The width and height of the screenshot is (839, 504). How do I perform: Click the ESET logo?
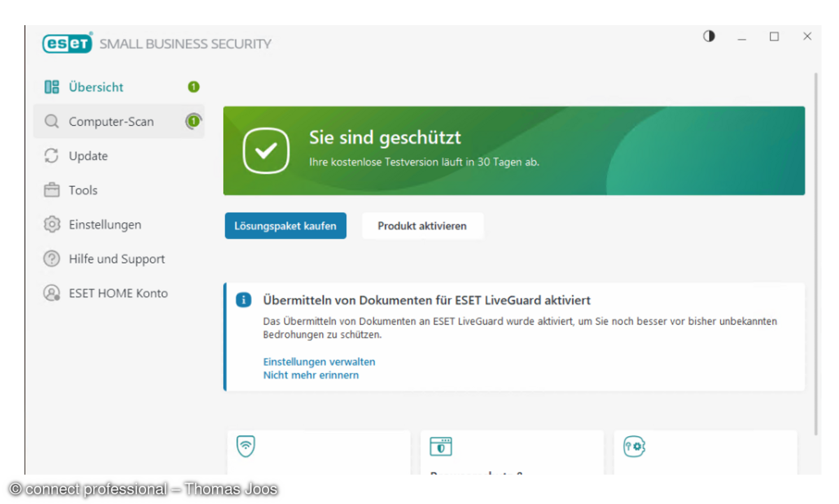tap(67, 43)
